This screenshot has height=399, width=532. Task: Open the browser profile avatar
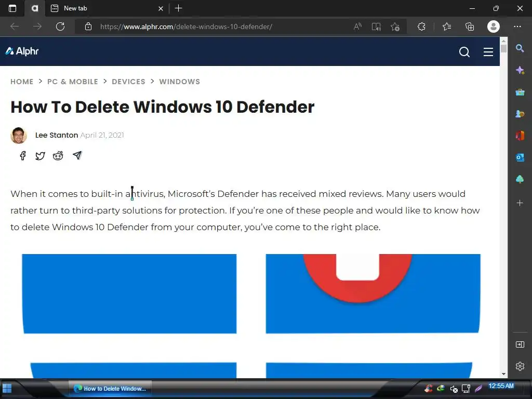(x=494, y=26)
